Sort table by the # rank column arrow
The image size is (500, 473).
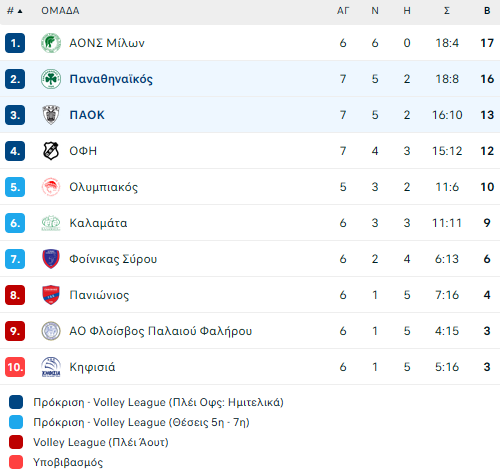[15, 11]
